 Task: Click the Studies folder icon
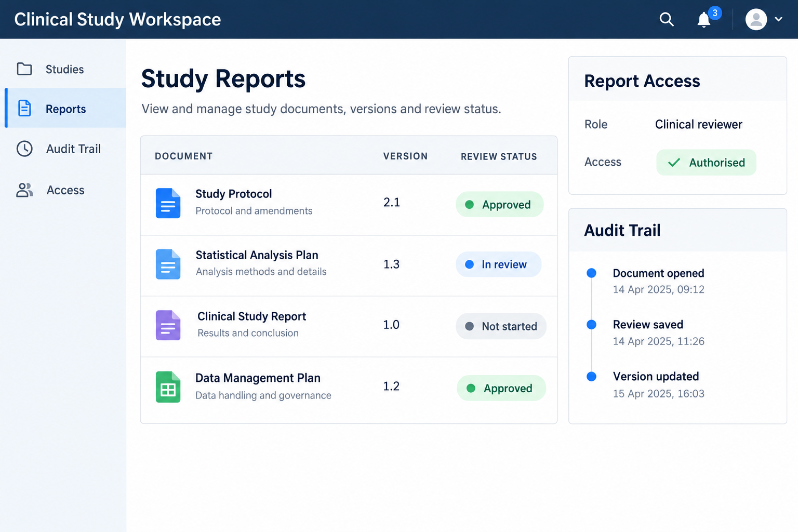(24, 69)
